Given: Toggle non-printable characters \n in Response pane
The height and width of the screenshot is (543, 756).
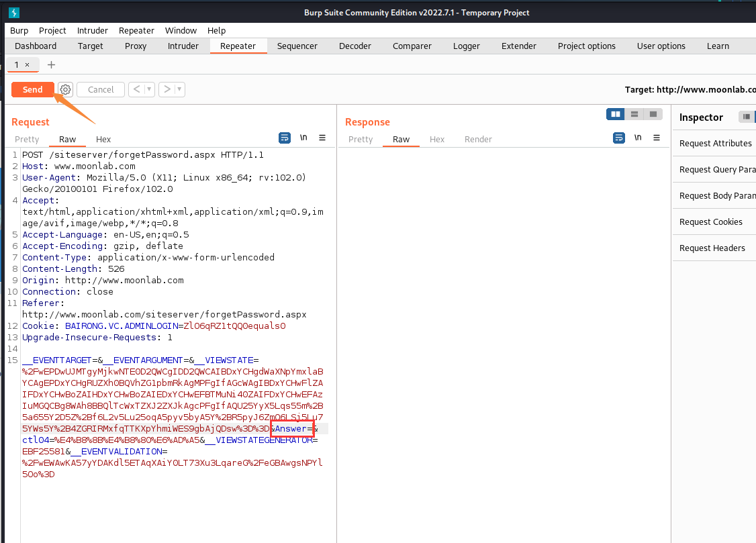Looking at the screenshot, I should (637, 138).
